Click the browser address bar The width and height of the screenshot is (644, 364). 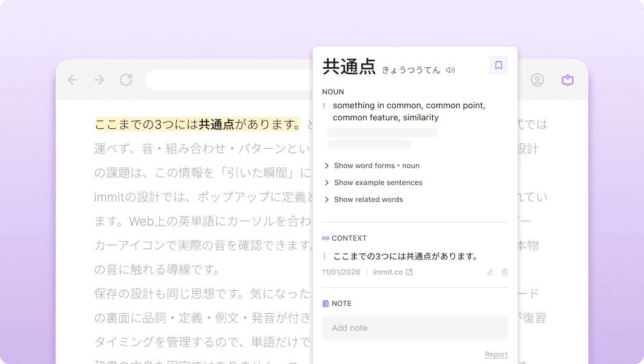[x=229, y=80]
